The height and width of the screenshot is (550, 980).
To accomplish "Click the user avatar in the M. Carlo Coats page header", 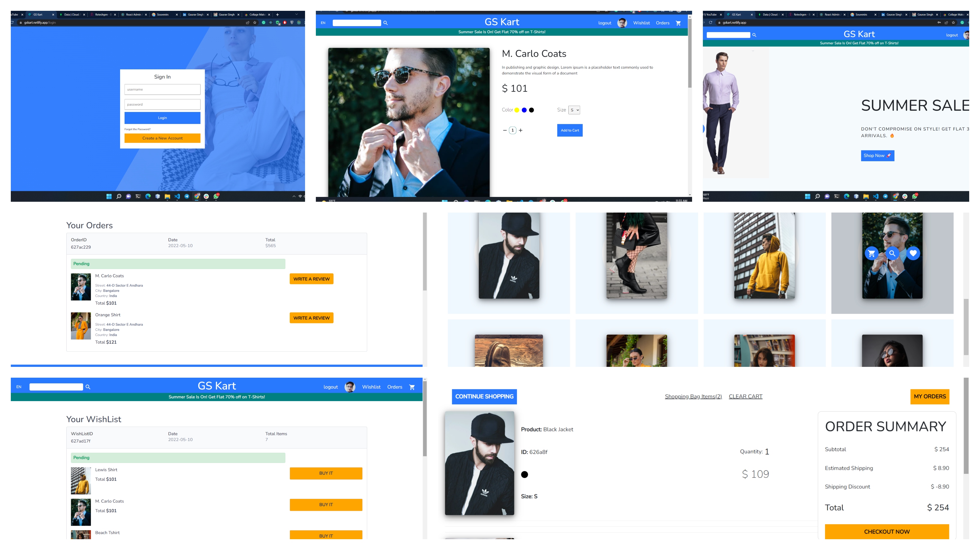I will [622, 23].
